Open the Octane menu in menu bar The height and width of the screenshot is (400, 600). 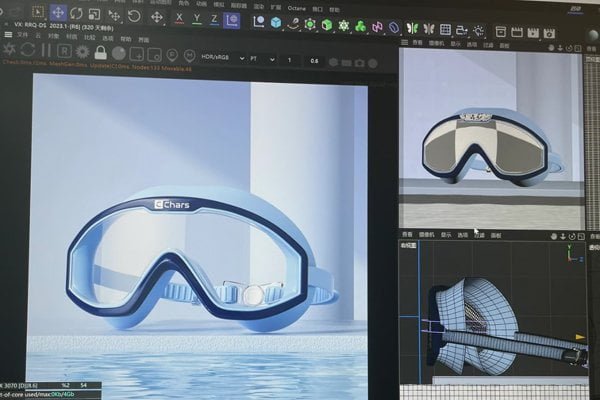(x=296, y=7)
